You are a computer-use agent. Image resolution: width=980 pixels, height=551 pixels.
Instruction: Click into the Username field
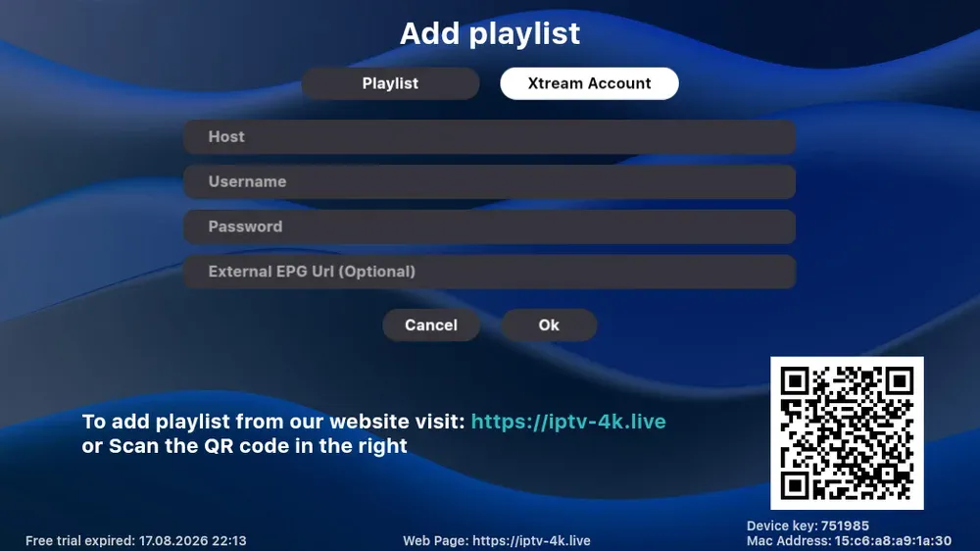tap(489, 181)
